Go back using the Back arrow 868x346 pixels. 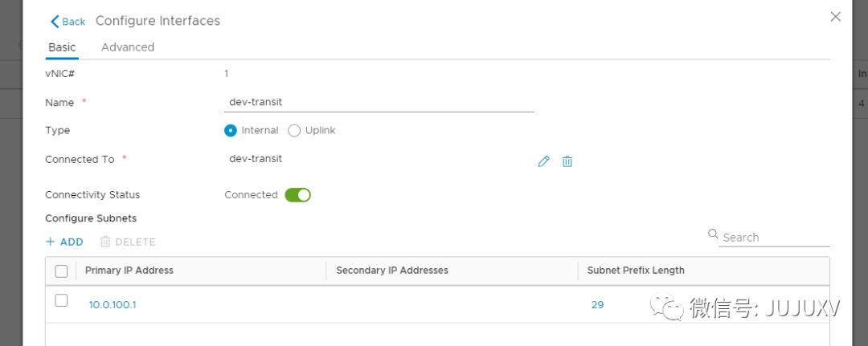(x=68, y=22)
